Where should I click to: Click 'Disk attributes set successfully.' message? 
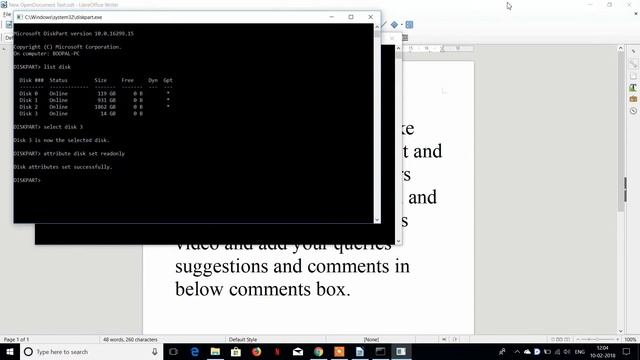pos(62,167)
